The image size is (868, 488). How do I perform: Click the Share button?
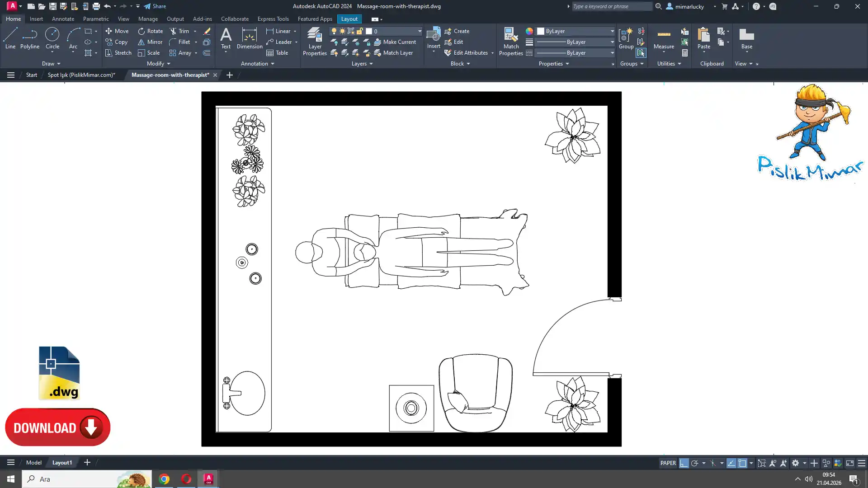(155, 6)
